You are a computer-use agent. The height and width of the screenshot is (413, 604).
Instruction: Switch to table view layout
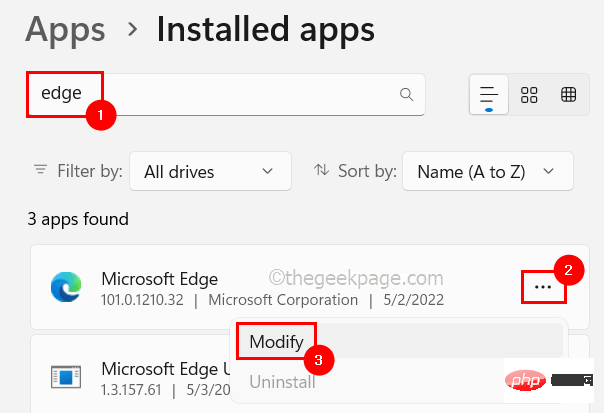click(x=568, y=95)
